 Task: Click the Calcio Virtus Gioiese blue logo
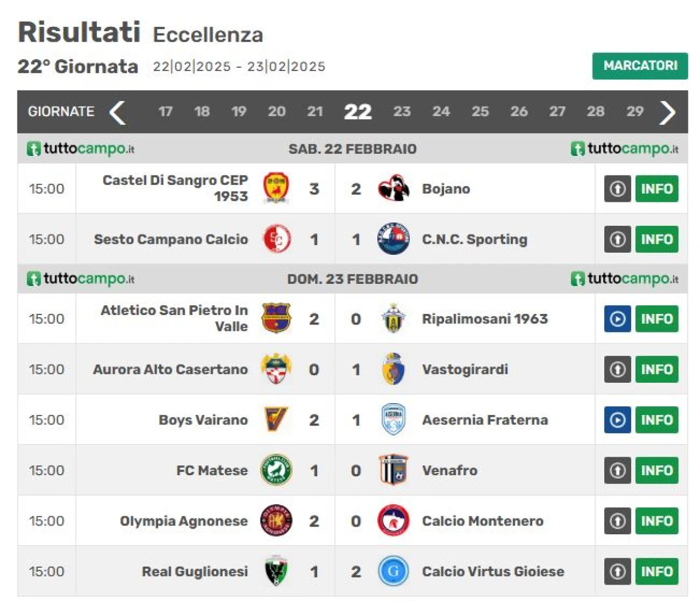click(x=393, y=571)
